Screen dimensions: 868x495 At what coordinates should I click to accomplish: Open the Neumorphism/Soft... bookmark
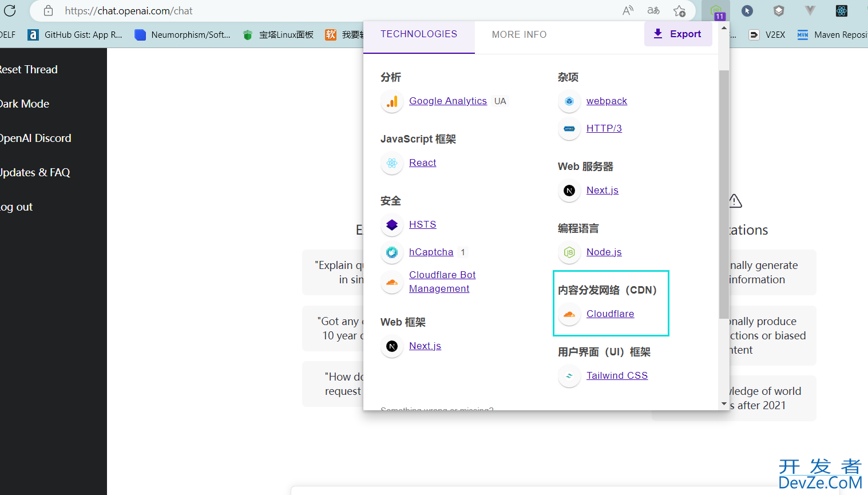(x=183, y=35)
